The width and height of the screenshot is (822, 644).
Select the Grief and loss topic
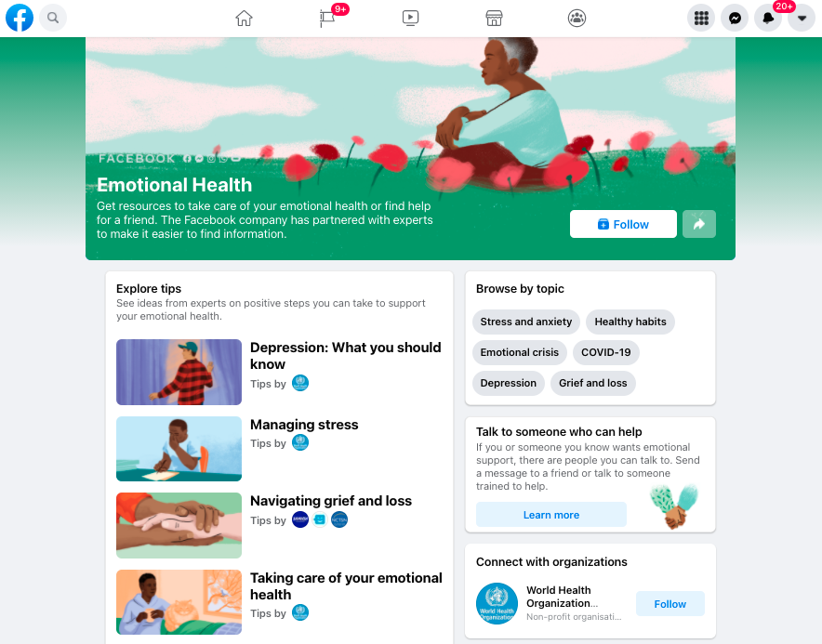pyautogui.click(x=592, y=383)
